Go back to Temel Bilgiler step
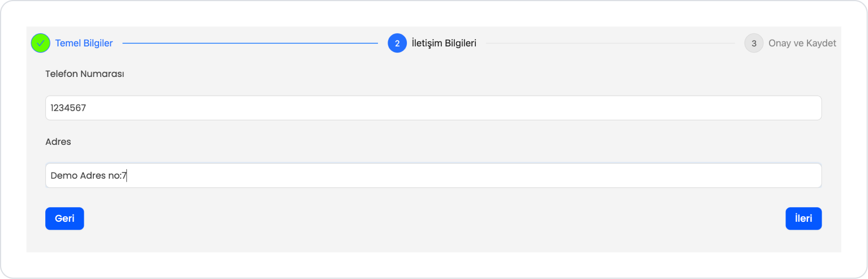 (84, 43)
